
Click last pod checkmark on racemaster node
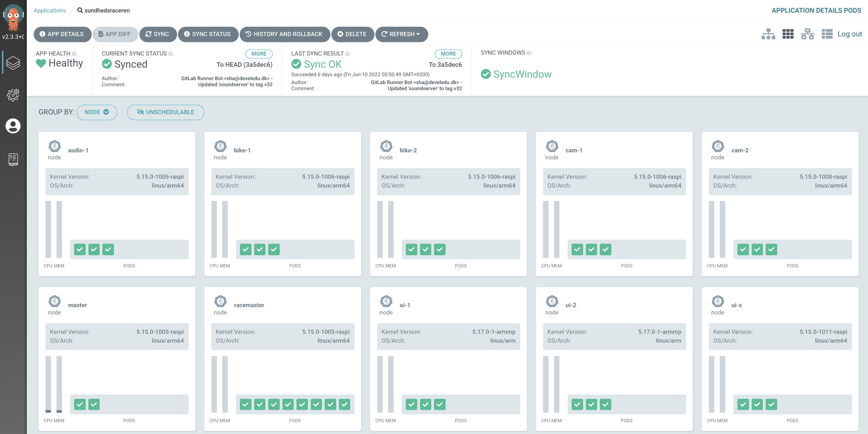point(344,404)
